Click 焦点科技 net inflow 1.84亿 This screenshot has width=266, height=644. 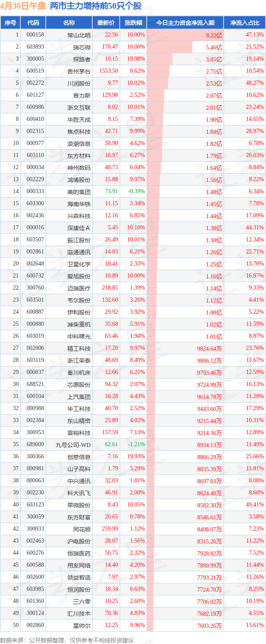coord(214,131)
